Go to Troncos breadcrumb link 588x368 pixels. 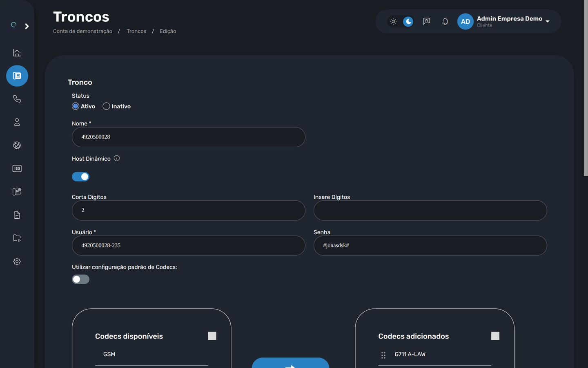coord(136,31)
